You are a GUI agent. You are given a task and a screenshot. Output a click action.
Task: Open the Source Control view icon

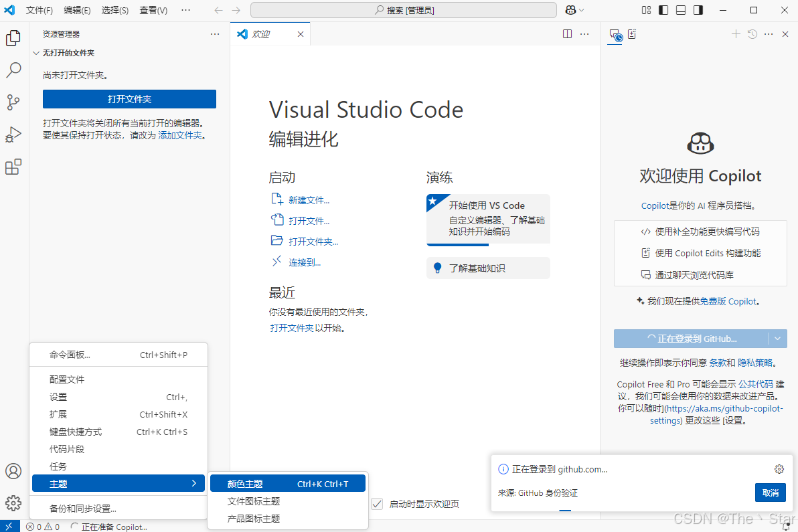[x=13, y=102]
